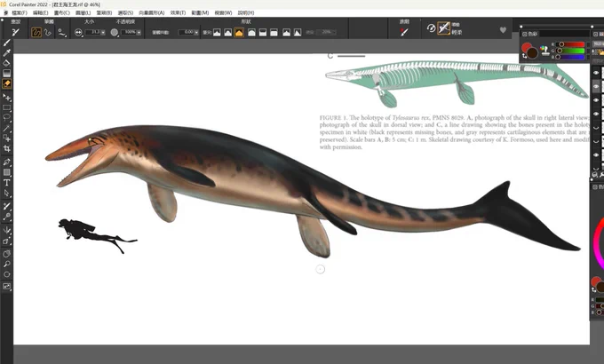
Task: Select the last brush tip profile
Action: point(298,33)
